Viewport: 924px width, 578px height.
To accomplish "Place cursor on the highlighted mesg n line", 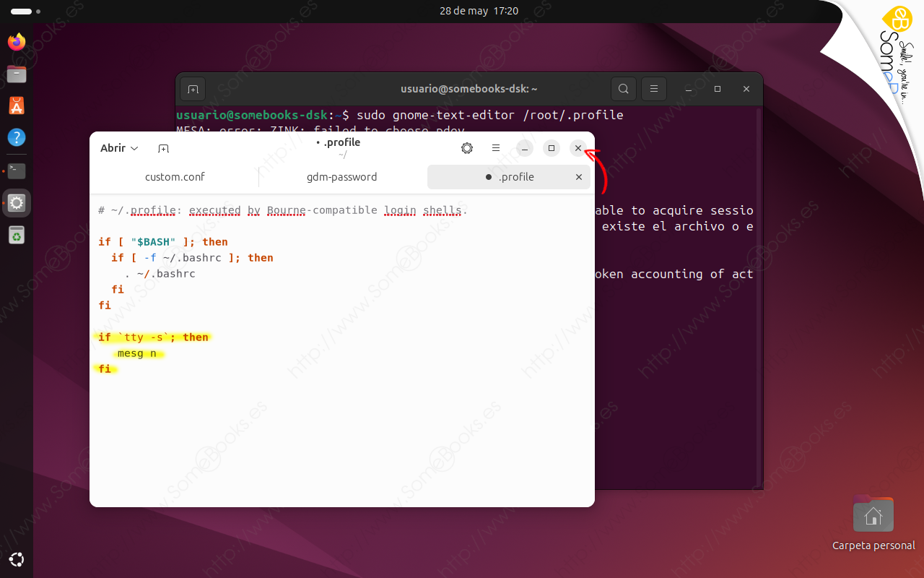I will (x=137, y=353).
